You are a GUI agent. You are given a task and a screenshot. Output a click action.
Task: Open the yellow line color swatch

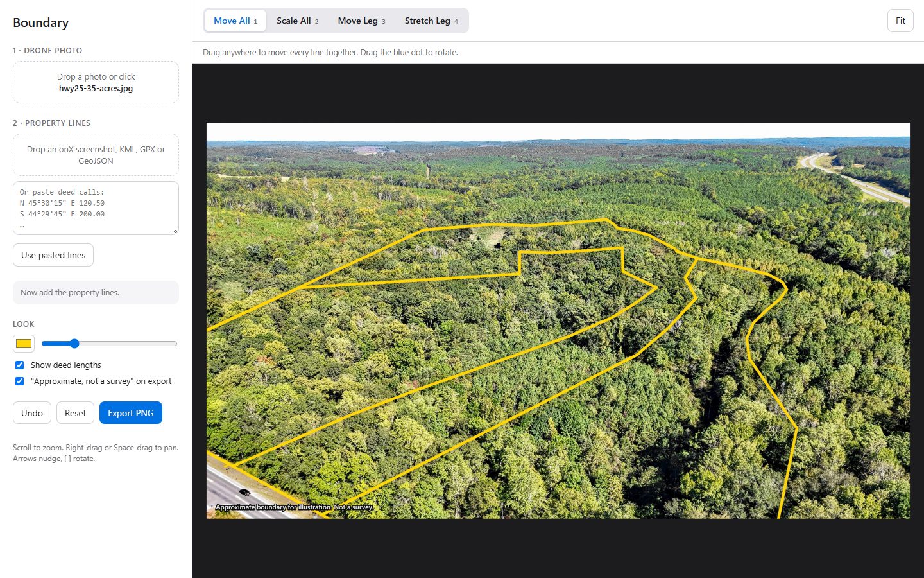tap(24, 344)
